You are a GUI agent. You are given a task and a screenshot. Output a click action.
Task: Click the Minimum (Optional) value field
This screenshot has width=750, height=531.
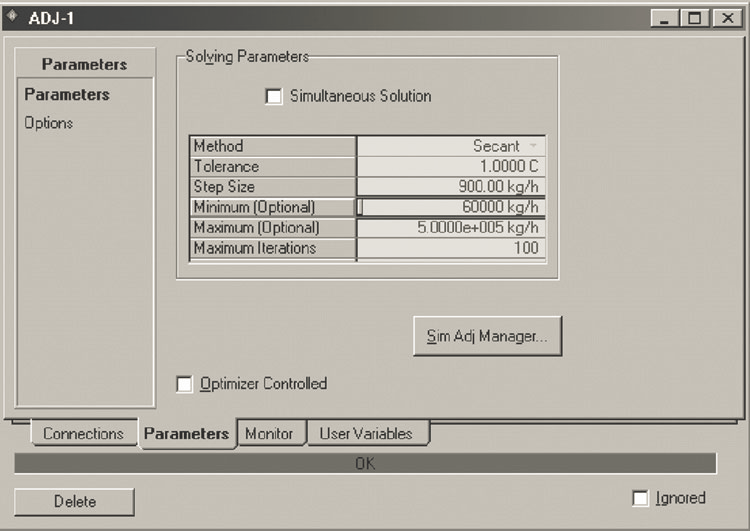451,208
